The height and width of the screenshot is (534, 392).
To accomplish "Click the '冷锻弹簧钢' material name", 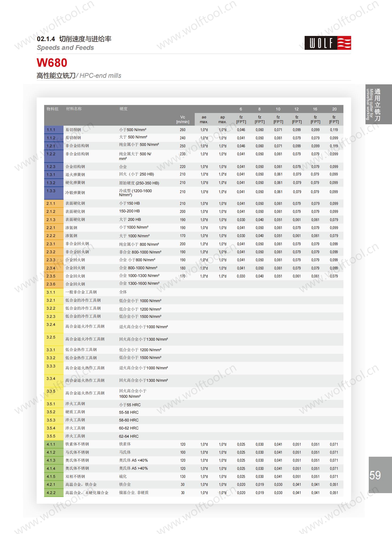I will [x=75, y=193].
